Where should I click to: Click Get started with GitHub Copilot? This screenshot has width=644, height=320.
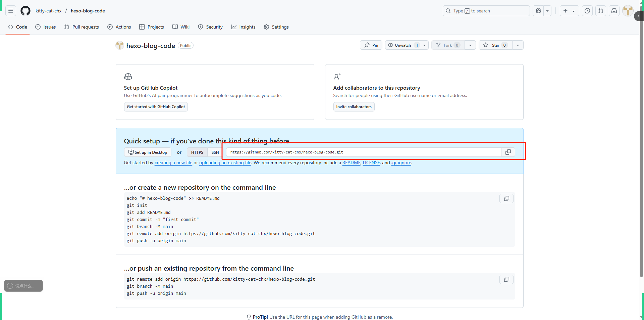pos(156,107)
